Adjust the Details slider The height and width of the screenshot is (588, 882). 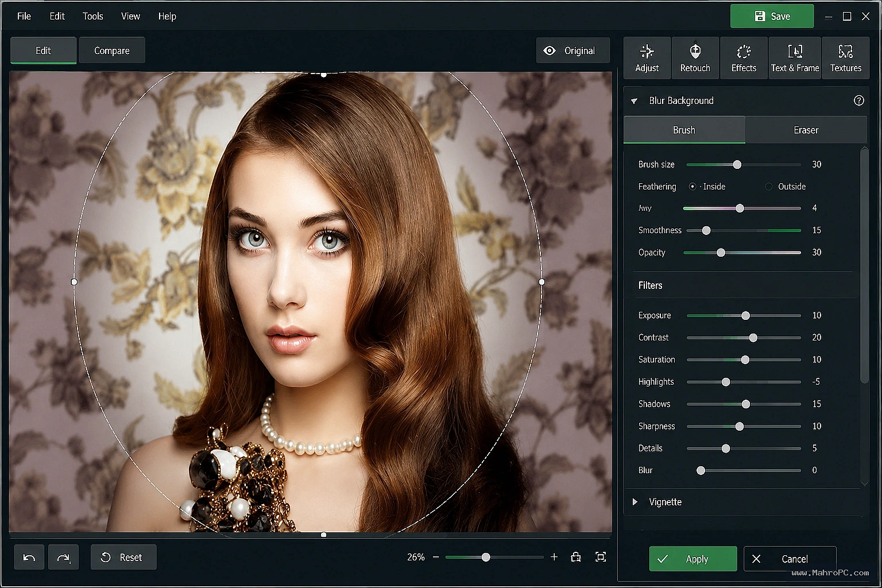(744, 448)
